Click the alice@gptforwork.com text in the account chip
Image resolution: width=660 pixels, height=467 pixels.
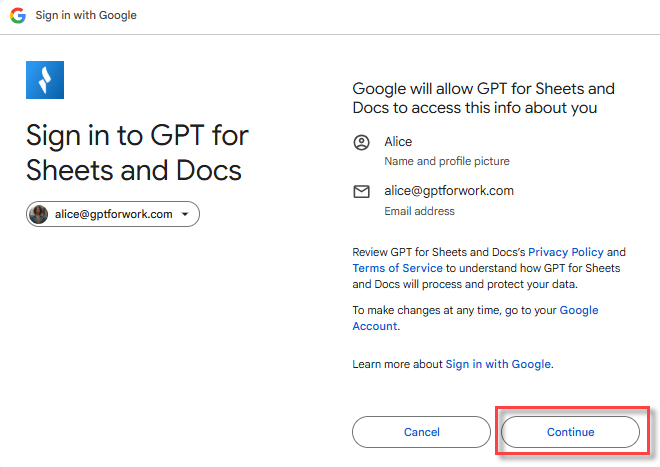tap(114, 214)
